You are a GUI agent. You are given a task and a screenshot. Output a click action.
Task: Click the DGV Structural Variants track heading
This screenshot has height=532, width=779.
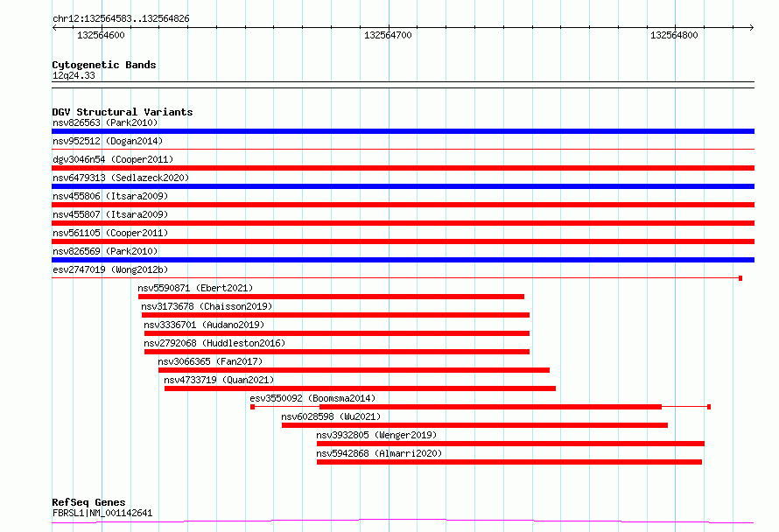123,112
